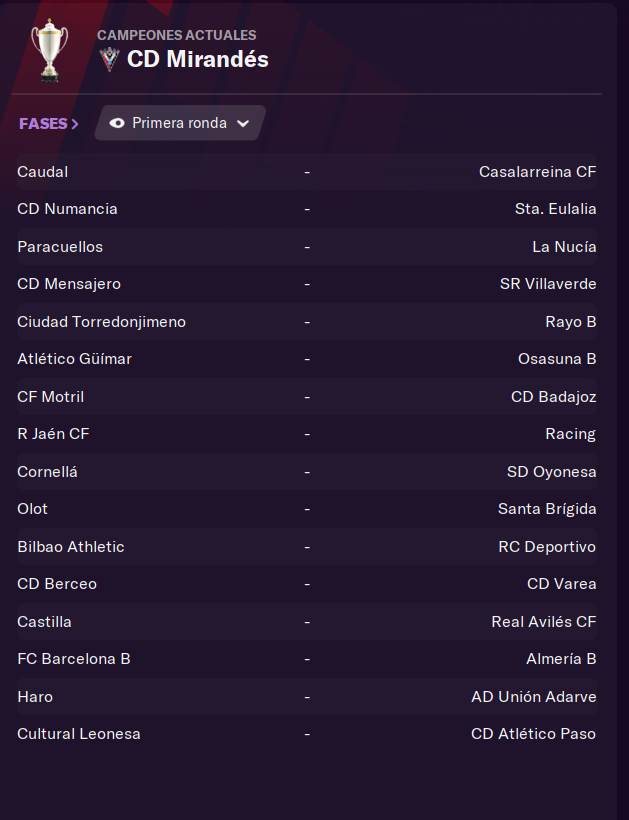Open AD Unión Adarve club link
This screenshot has height=820, width=629.
click(x=534, y=697)
